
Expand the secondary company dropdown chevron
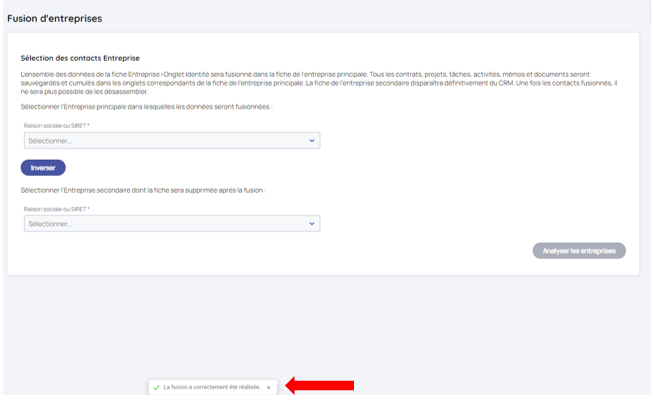coord(312,223)
